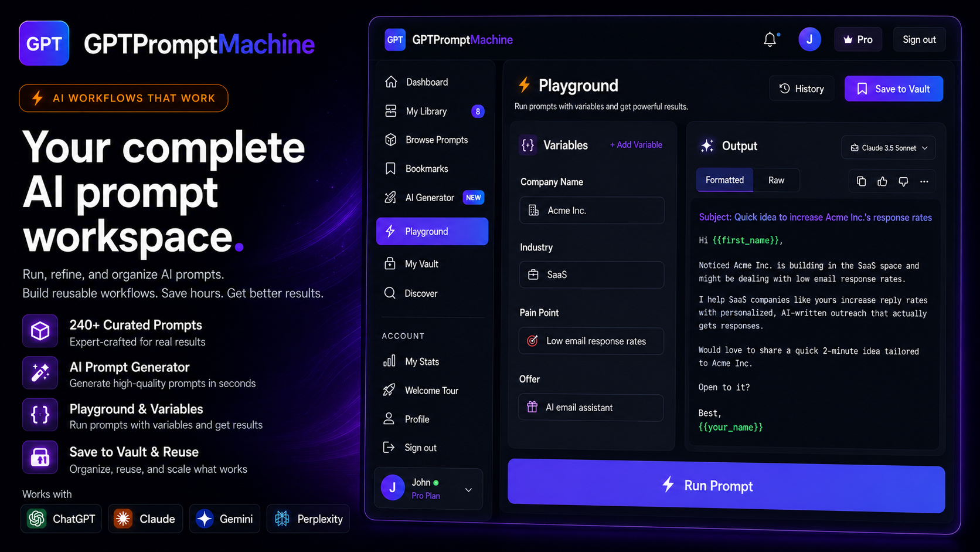Open Discover in sidebar
The image size is (980, 552).
(432, 293)
